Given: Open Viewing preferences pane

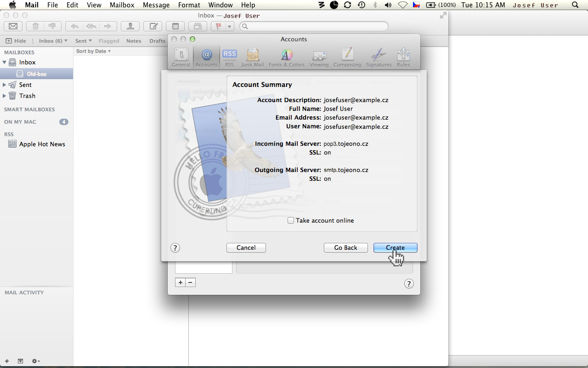Looking at the screenshot, I should 319,57.
